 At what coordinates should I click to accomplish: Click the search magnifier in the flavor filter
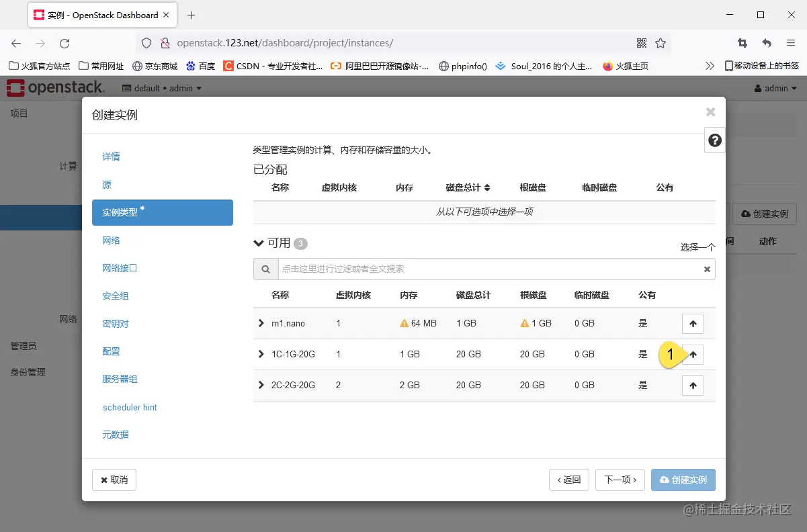pos(265,269)
